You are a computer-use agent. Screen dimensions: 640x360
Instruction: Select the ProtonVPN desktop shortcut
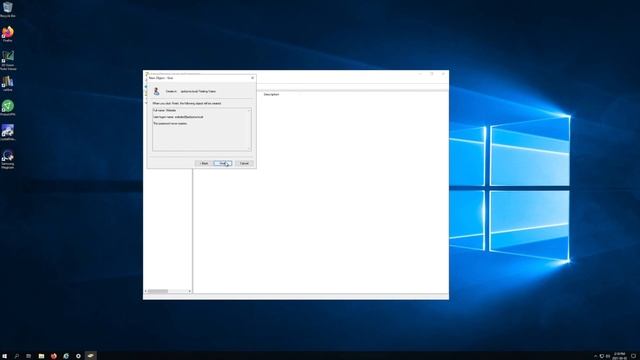[x=8, y=108]
